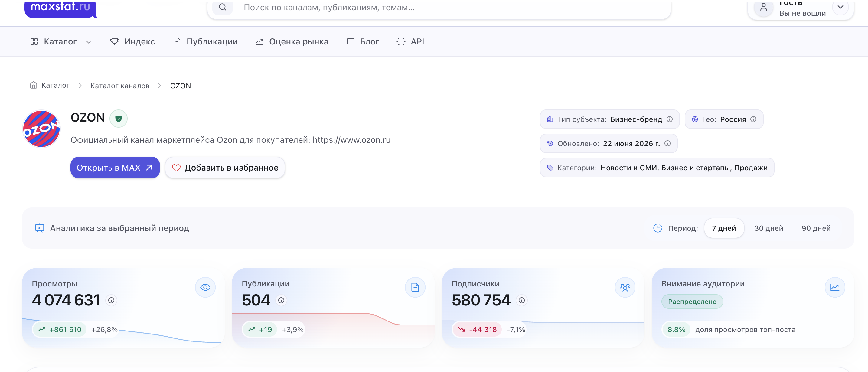Click Добавить в избранное button
The height and width of the screenshot is (372, 868).
click(225, 168)
